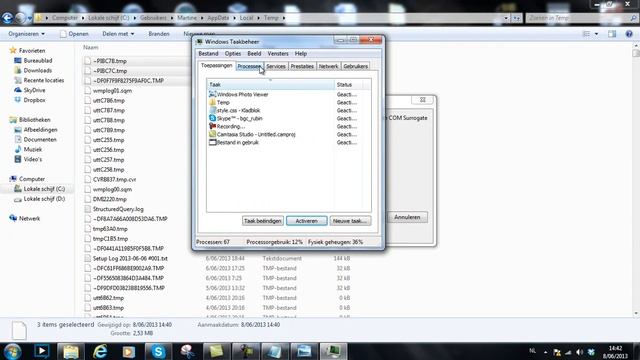Viewport: 640px width, 360px height.
Task: Open the Beeld menu
Action: [254, 53]
